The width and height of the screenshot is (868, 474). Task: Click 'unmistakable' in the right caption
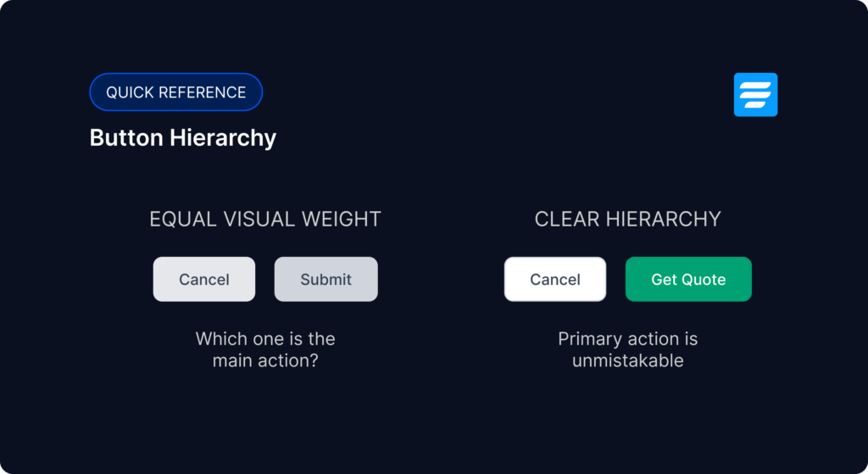pyautogui.click(x=628, y=360)
